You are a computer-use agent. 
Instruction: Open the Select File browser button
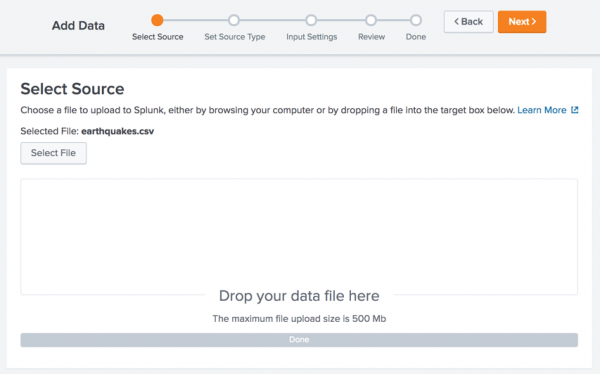coord(54,153)
